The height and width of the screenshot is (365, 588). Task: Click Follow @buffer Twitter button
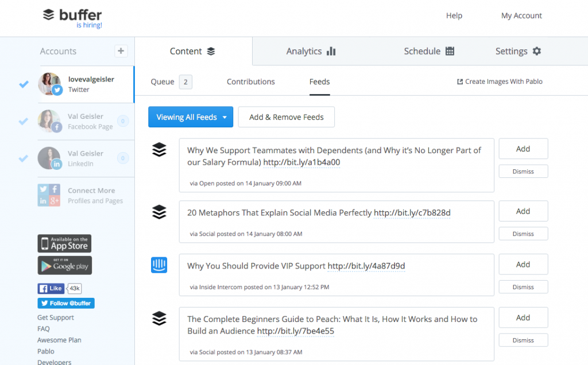(66, 303)
